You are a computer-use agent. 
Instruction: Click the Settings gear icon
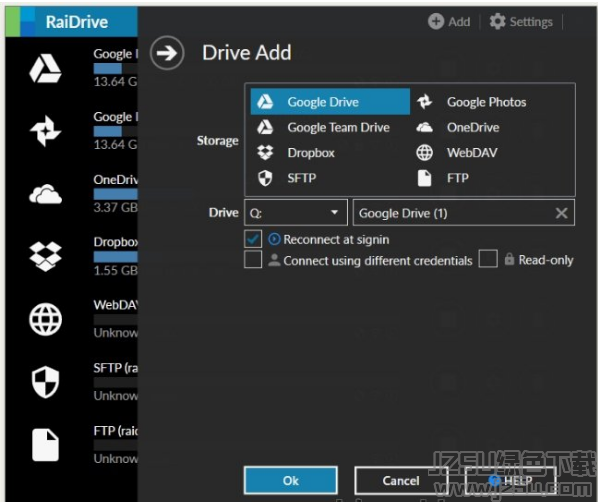(x=497, y=21)
